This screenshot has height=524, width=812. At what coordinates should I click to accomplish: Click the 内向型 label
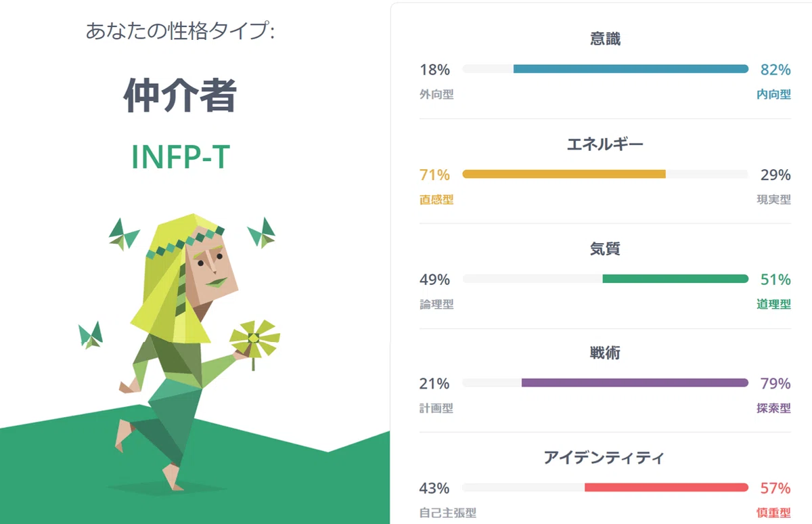point(773,95)
